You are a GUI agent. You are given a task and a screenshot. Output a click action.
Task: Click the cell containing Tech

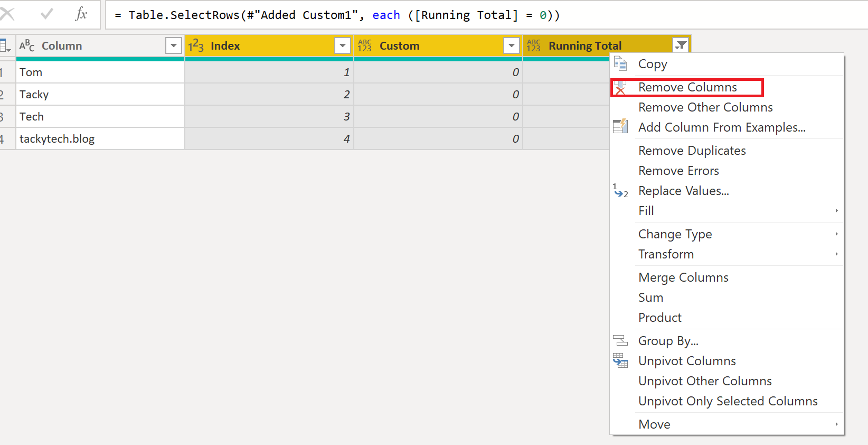coord(100,117)
